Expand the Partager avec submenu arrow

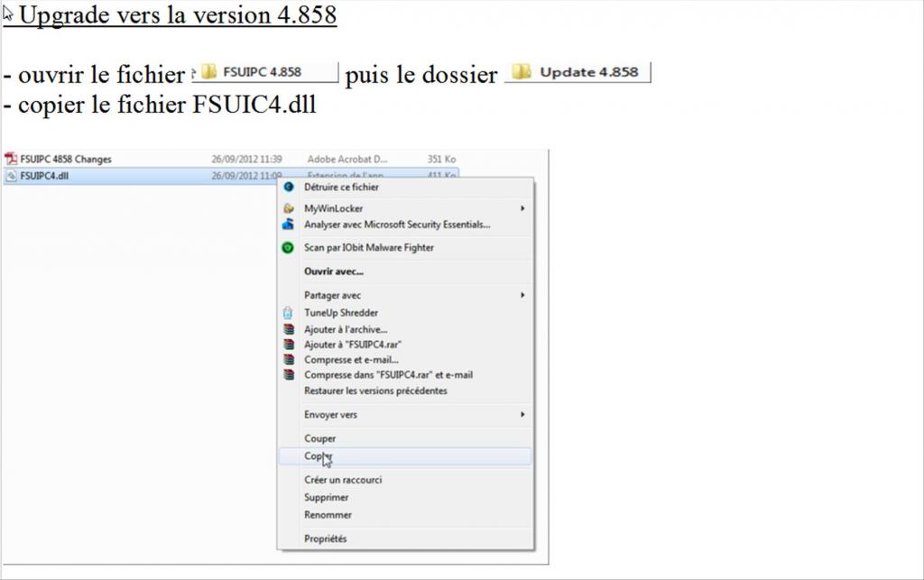point(522,295)
